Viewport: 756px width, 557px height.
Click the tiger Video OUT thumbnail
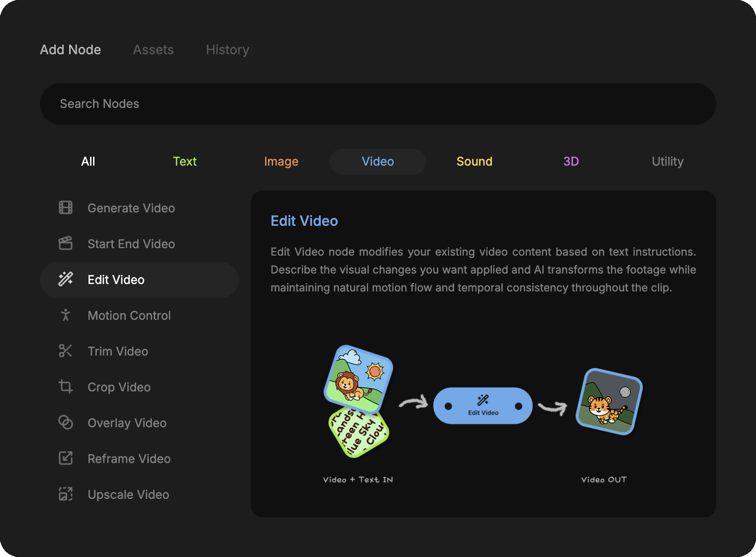coord(609,402)
